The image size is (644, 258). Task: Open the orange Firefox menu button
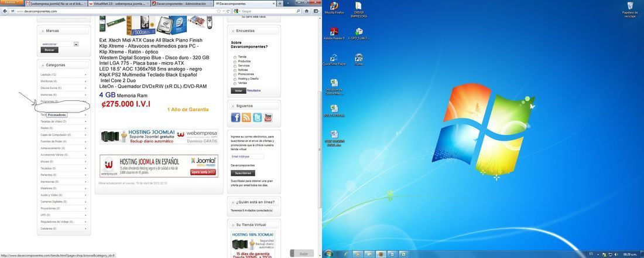click(x=11, y=2)
